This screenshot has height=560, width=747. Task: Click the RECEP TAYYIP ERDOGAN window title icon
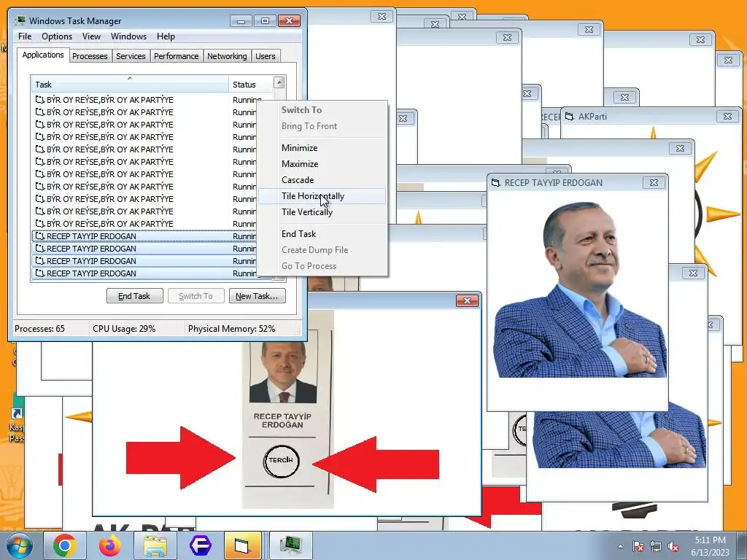pos(496,183)
